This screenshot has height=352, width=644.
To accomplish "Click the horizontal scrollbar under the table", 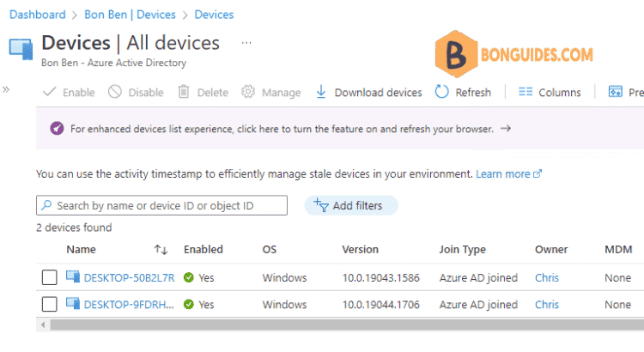I will 343,325.
